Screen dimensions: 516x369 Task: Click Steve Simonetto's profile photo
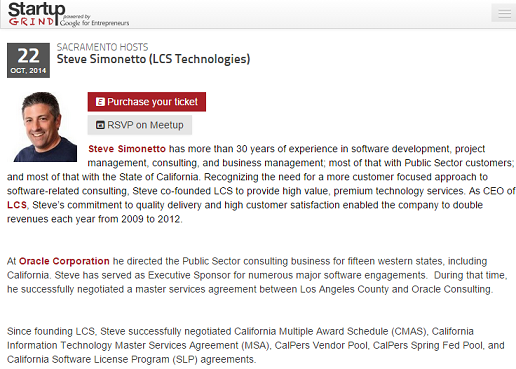coord(45,127)
